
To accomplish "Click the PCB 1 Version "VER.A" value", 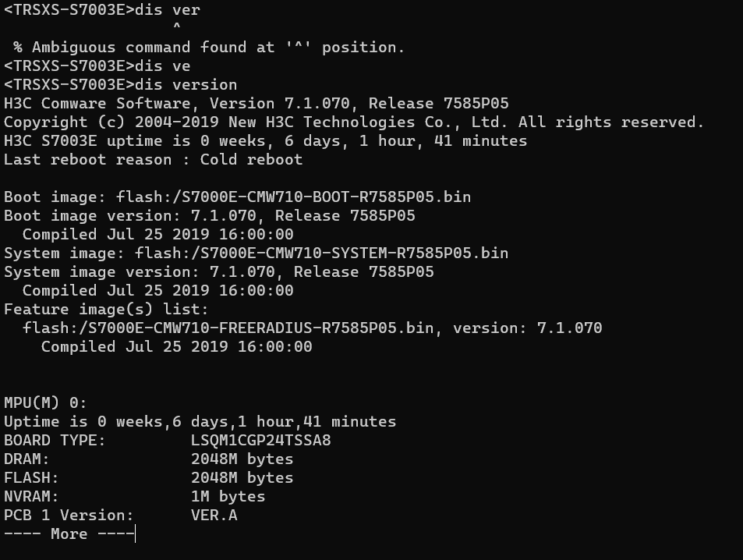I will (214, 515).
